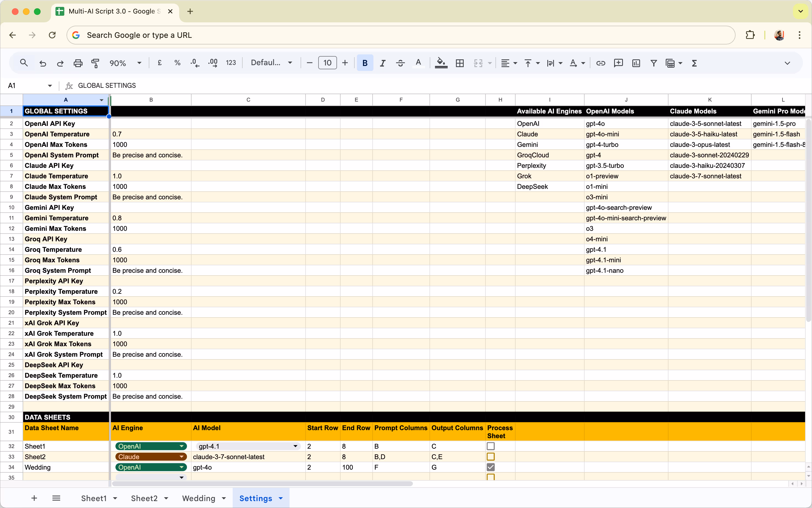Image resolution: width=812 pixels, height=508 pixels.
Task: Open the borders menu
Action: click(x=460, y=63)
